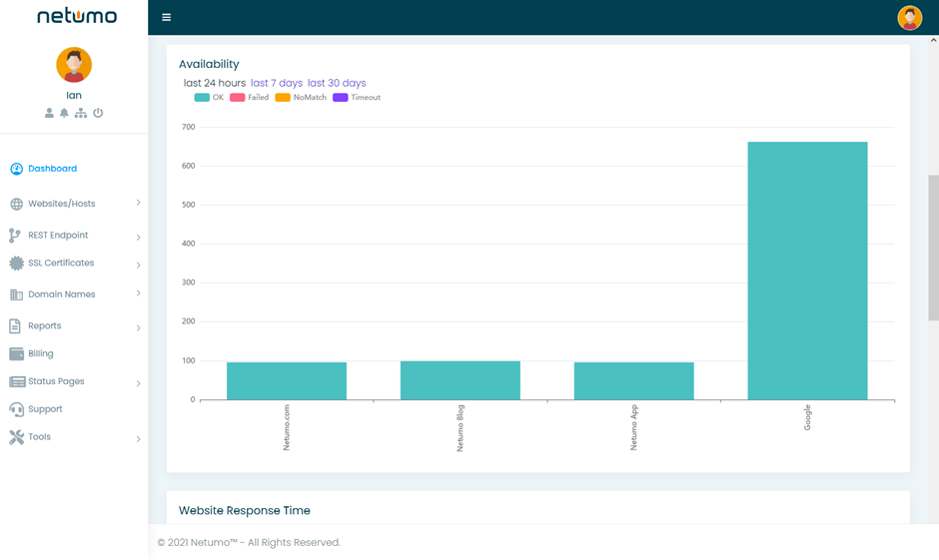Click the Dashboard gauge icon
Screen dimensions: 939x560
(x=17, y=169)
